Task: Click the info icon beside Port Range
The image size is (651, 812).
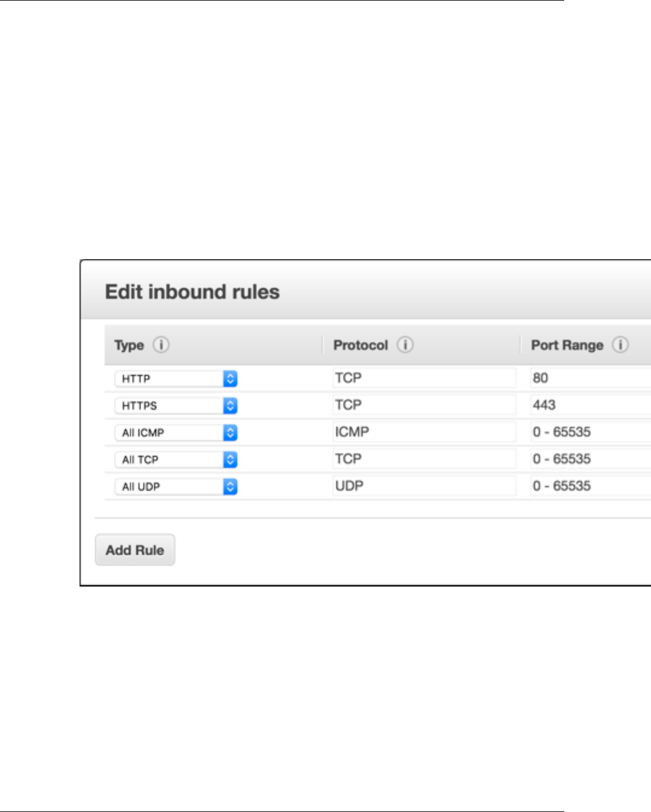Action: [620, 345]
